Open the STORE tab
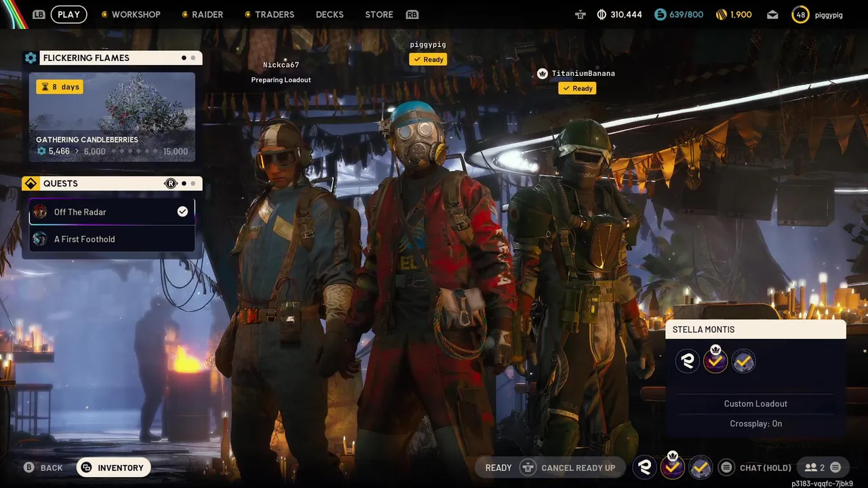868x488 pixels. (379, 14)
